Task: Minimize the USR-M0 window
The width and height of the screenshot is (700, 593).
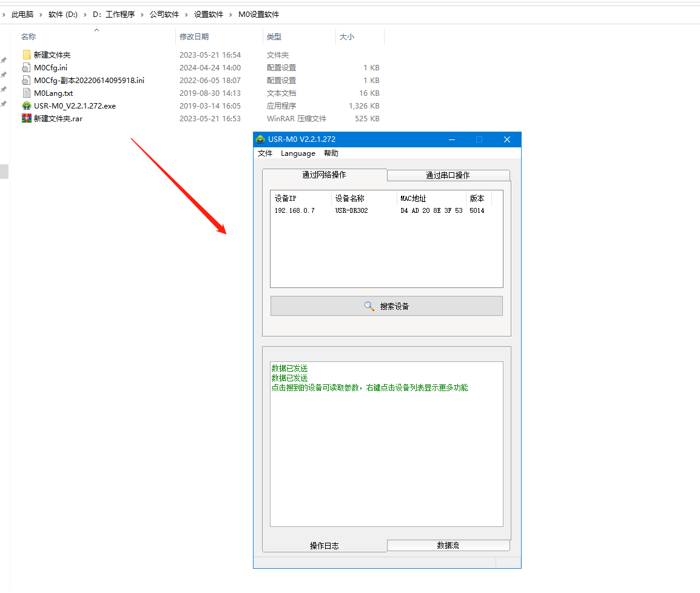Action: click(452, 139)
